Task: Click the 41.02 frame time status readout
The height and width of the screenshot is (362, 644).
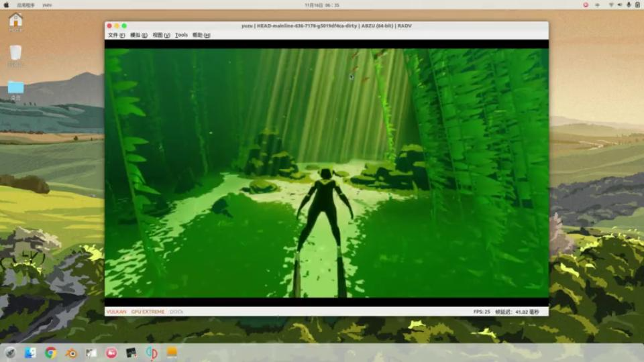Action: (517, 312)
